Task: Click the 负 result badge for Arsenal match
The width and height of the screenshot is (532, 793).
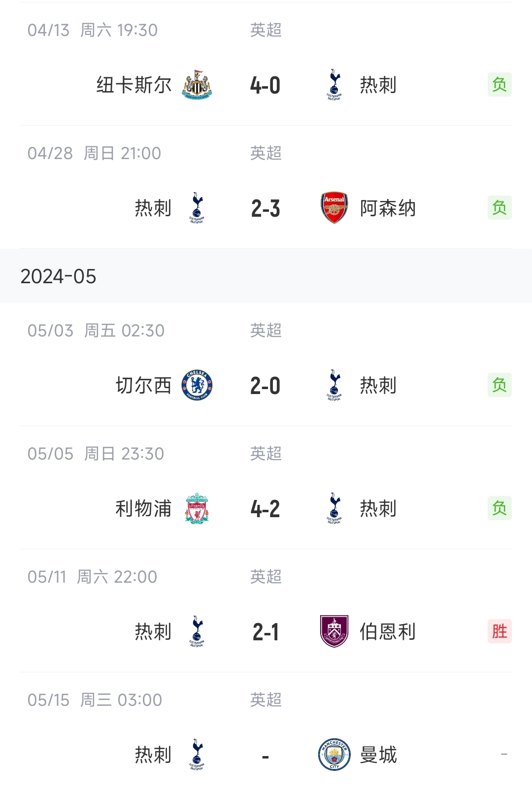Action: tap(499, 208)
